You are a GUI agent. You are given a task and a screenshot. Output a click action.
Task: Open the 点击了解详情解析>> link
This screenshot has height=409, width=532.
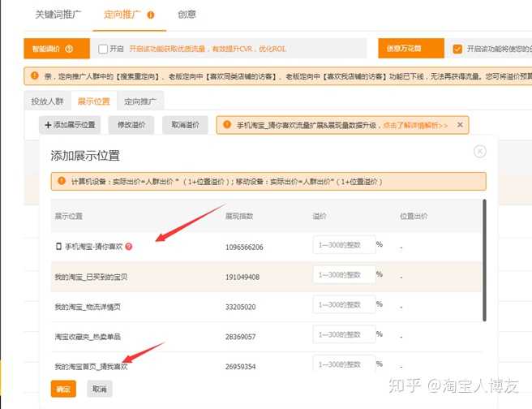point(416,125)
